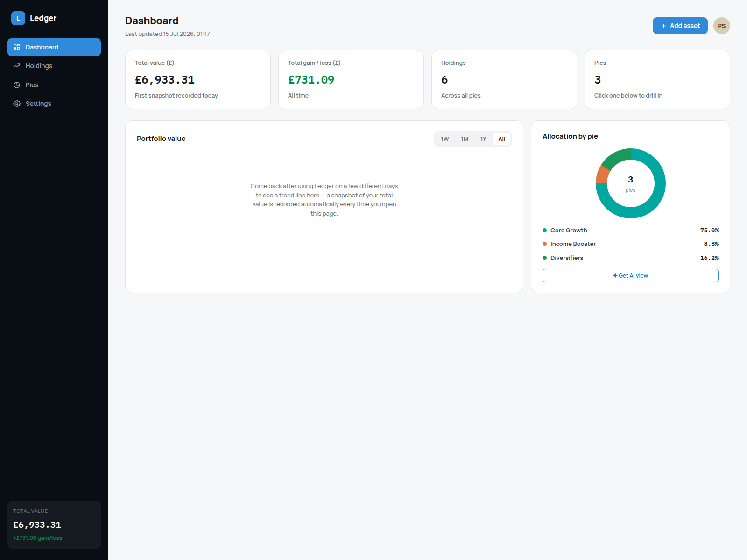Open the PS user avatar
Screen dimensions: 747x560
click(721, 26)
